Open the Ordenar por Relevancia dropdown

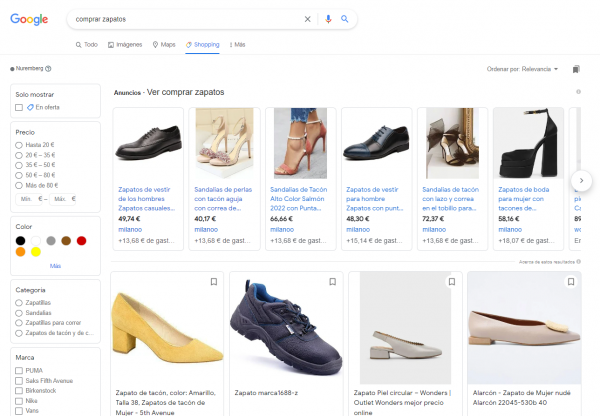[522, 69]
